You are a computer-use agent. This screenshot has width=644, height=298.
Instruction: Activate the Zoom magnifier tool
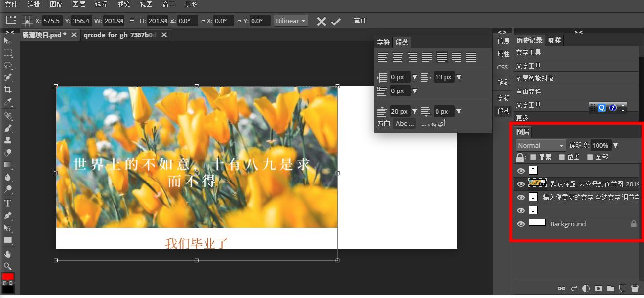pos(8,266)
